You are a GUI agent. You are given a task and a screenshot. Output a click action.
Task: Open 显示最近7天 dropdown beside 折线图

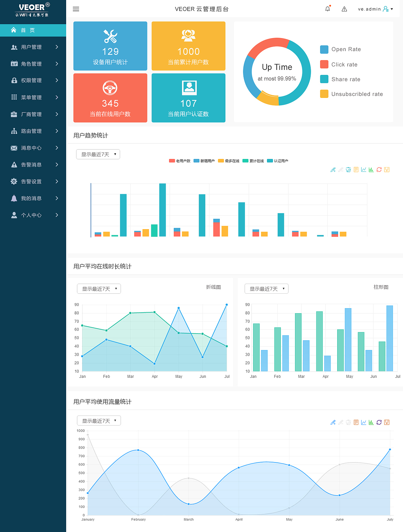tap(99, 289)
